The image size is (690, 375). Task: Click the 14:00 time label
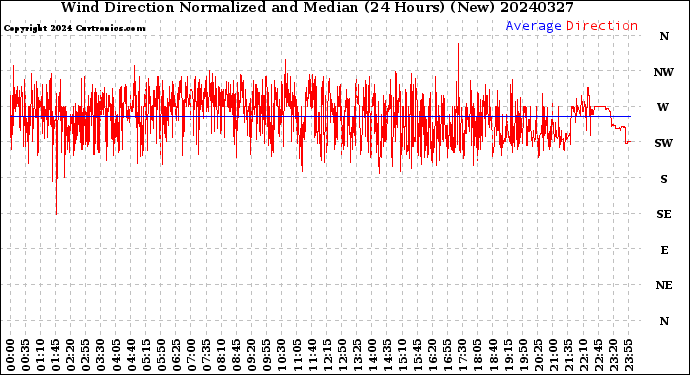click(x=372, y=355)
